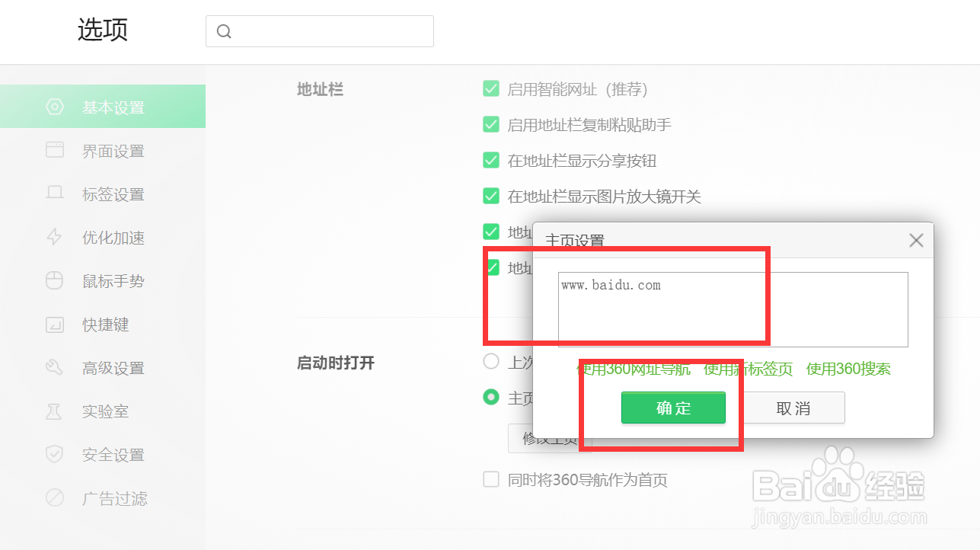Open 标签设置 in the sidebar
The image size is (980, 550).
[103, 194]
